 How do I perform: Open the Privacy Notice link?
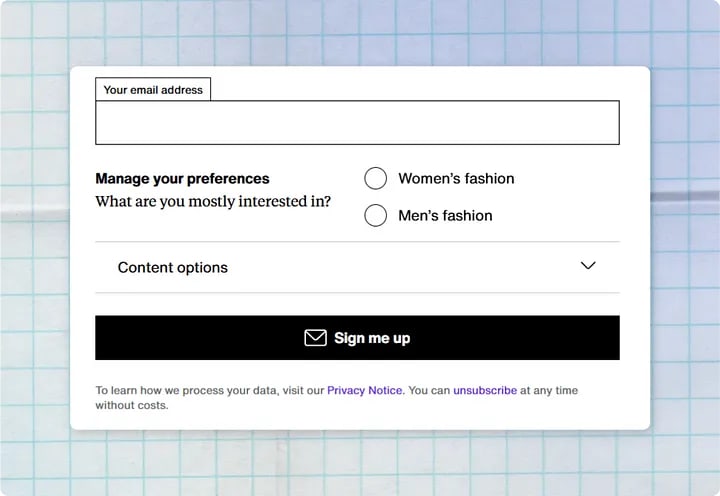365,390
